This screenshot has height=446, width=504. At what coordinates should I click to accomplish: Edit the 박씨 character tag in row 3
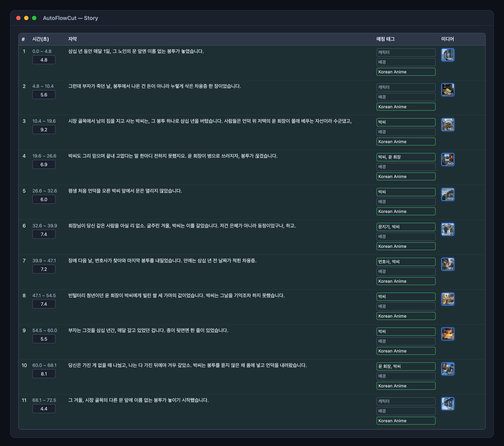pyautogui.click(x=406, y=122)
